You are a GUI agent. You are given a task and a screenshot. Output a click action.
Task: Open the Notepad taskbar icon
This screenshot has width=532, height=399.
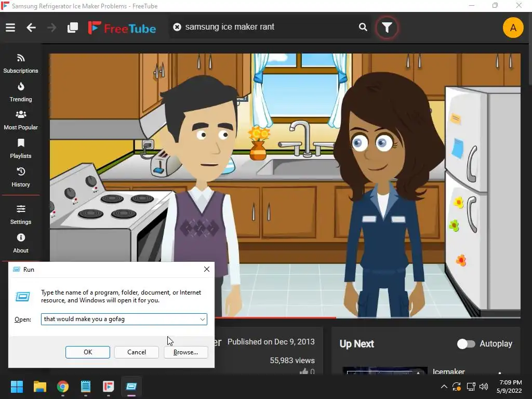coord(86,387)
